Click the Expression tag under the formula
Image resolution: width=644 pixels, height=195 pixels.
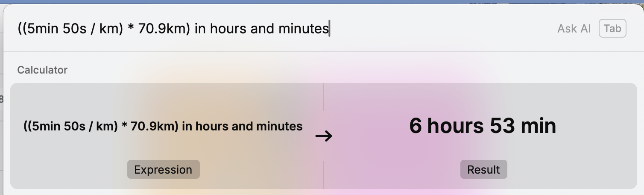(163, 170)
